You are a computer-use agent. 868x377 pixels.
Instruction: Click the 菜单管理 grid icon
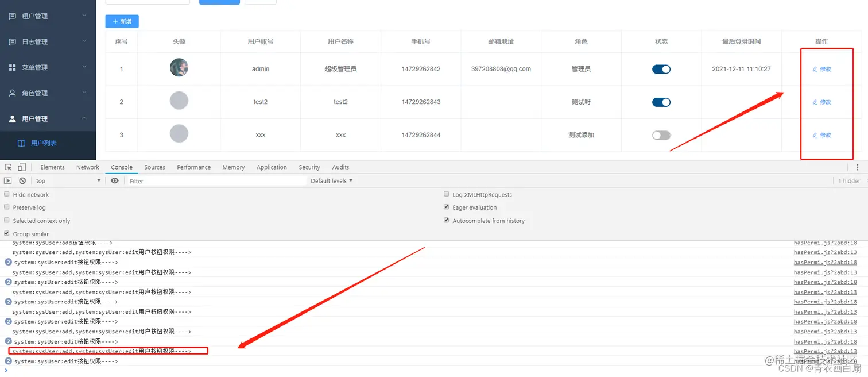[12, 67]
